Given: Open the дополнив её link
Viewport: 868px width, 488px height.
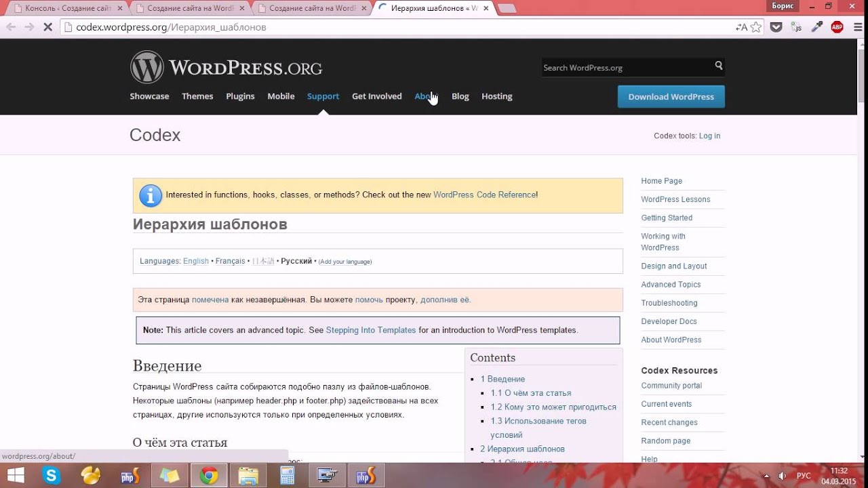Looking at the screenshot, I should [445, 300].
